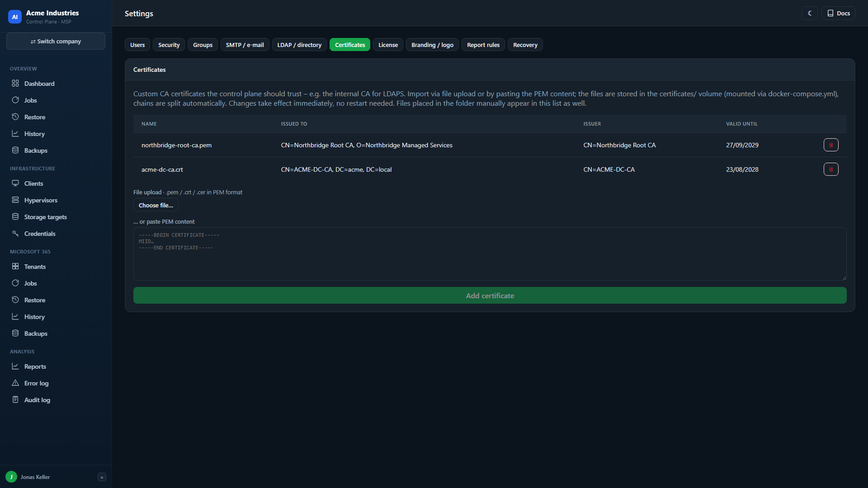This screenshot has width=868, height=488.
Task: Click the Audit log clipboard icon
Action: tap(15, 400)
